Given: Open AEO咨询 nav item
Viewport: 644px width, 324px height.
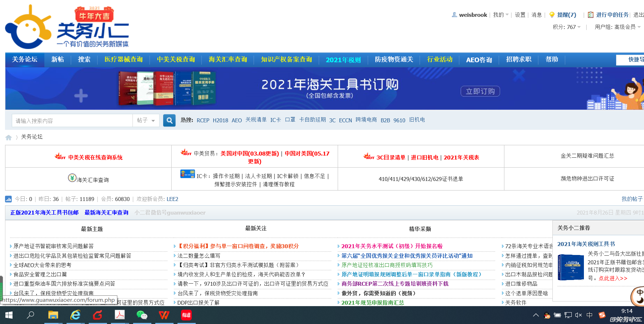Looking at the screenshot, I should (x=479, y=60).
